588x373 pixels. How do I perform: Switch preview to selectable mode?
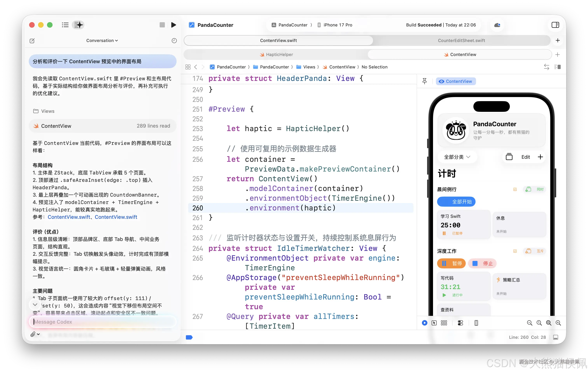[x=434, y=323]
